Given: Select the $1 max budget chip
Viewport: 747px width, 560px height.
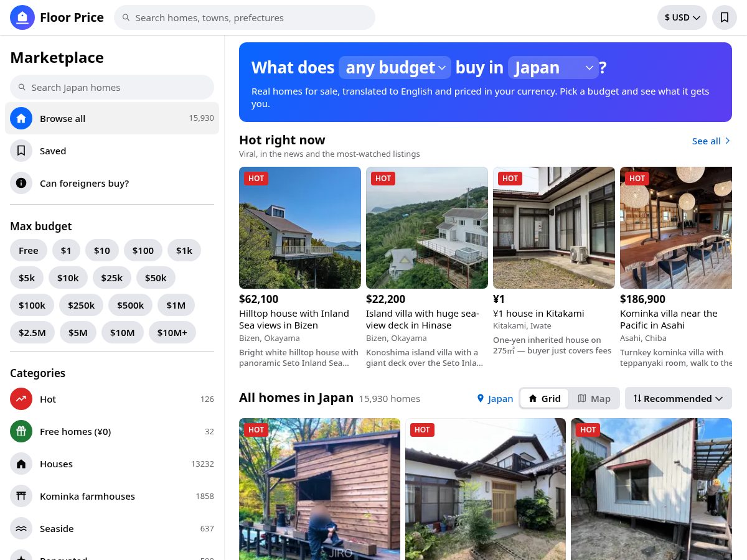Looking at the screenshot, I should coord(66,250).
